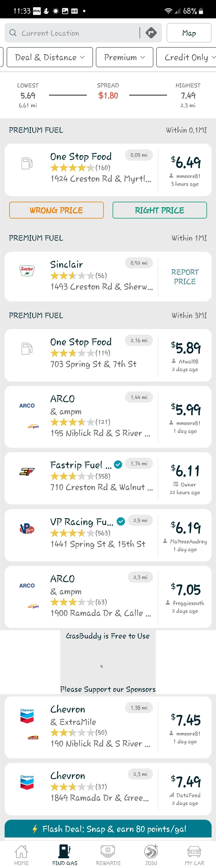Open the Deal & Distance dropdown
This screenshot has height=868, width=216.
pos(49,57)
